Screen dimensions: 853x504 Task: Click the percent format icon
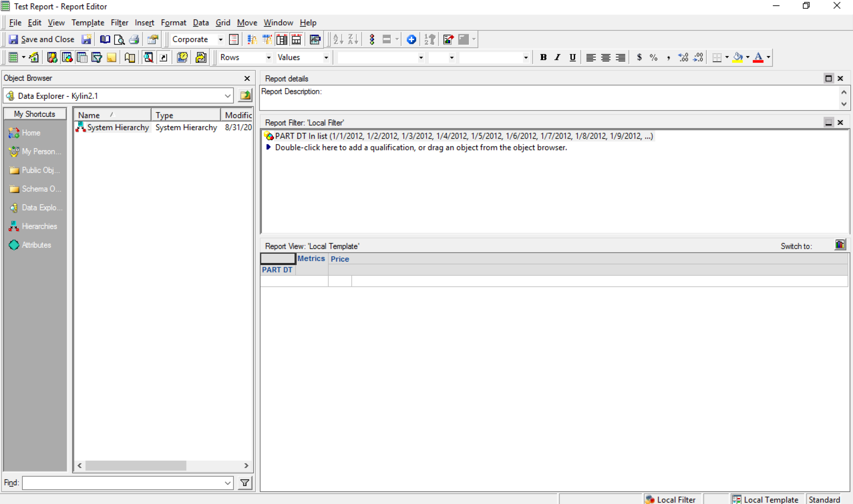point(653,57)
